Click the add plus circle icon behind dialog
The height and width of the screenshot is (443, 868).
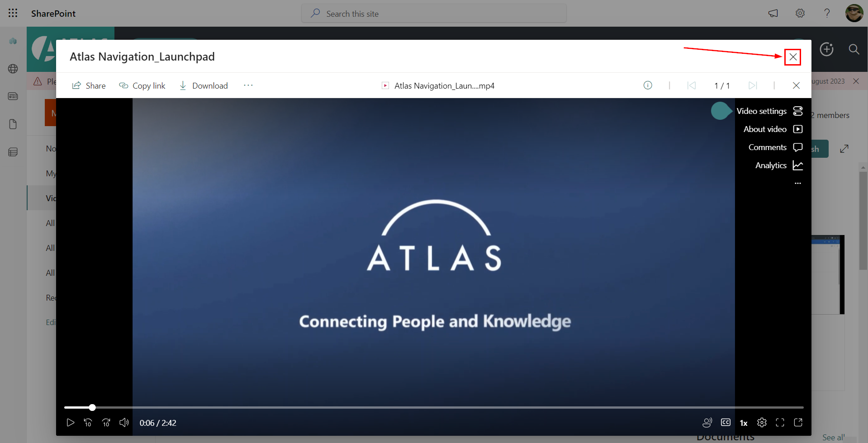coord(827,49)
